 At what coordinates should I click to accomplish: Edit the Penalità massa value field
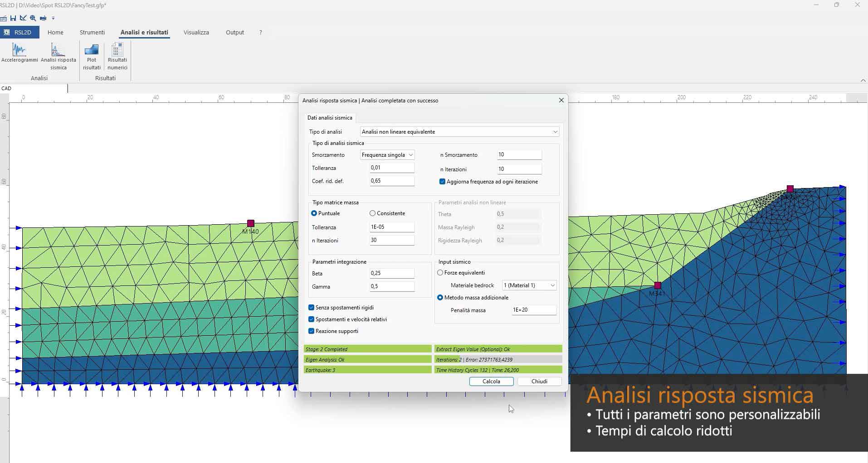pyautogui.click(x=533, y=310)
